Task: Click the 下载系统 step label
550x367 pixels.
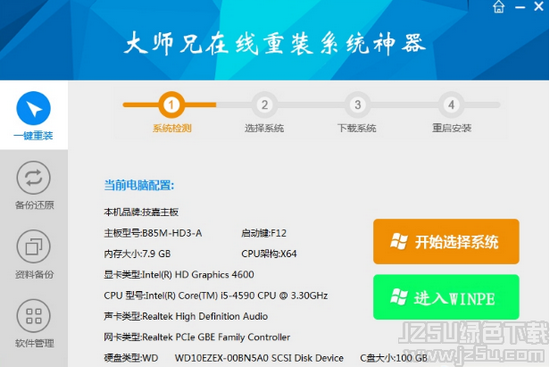Action: click(357, 128)
